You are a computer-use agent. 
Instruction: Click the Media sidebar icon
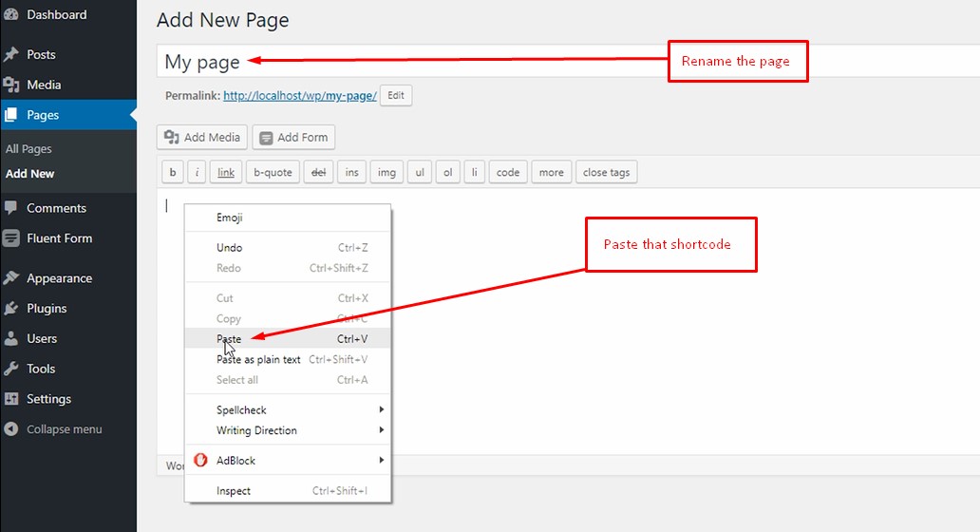10,85
